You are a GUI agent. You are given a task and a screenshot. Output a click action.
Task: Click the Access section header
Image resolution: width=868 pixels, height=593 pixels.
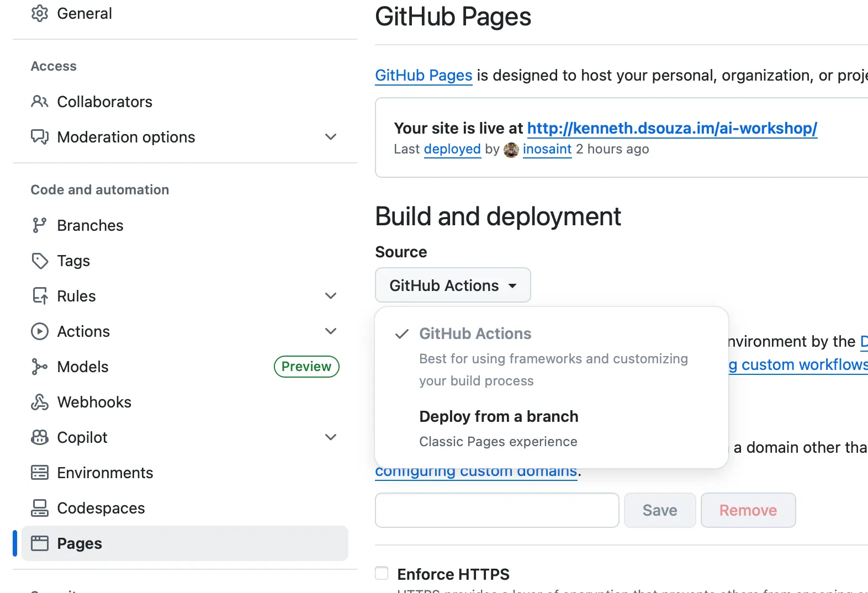[x=54, y=66]
